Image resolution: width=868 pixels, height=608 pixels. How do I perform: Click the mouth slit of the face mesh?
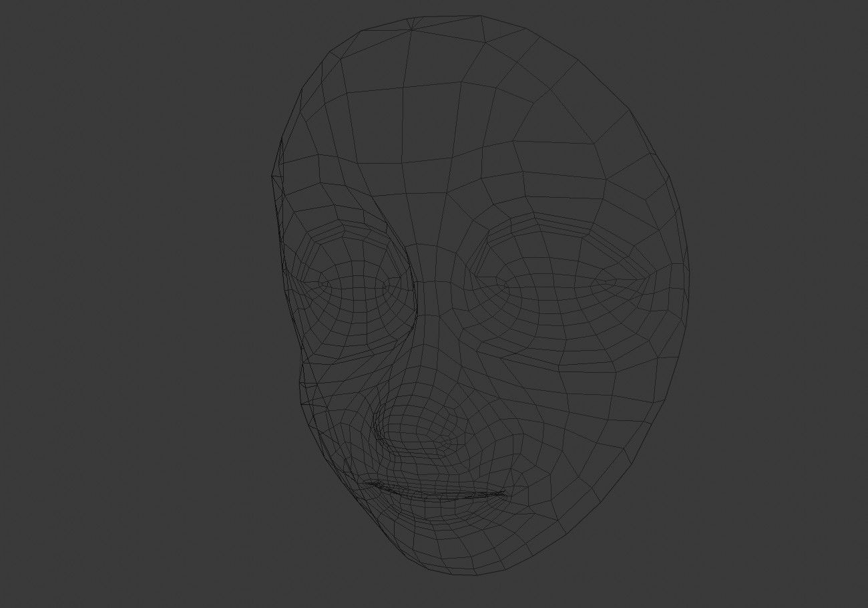[434, 492]
